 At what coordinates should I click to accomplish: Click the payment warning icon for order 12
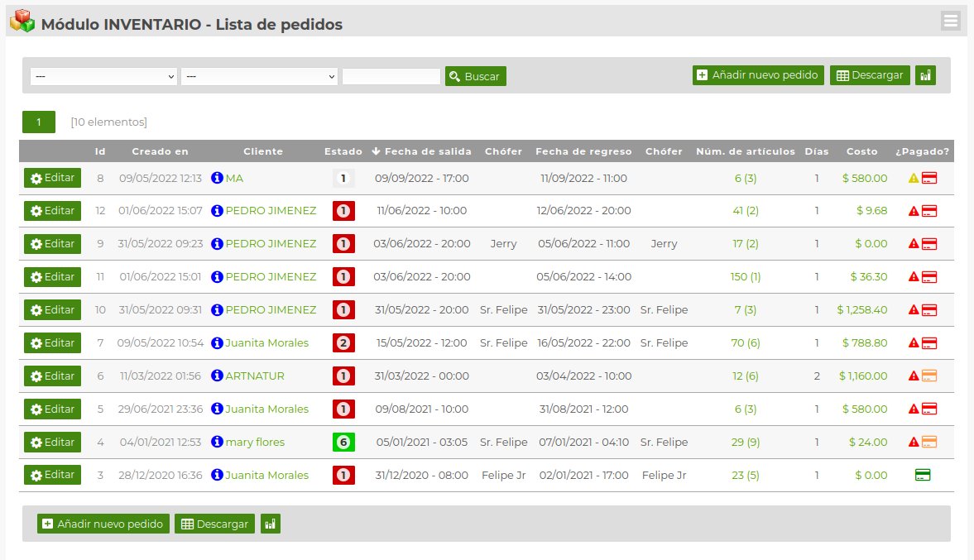pyautogui.click(x=915, y=210)
